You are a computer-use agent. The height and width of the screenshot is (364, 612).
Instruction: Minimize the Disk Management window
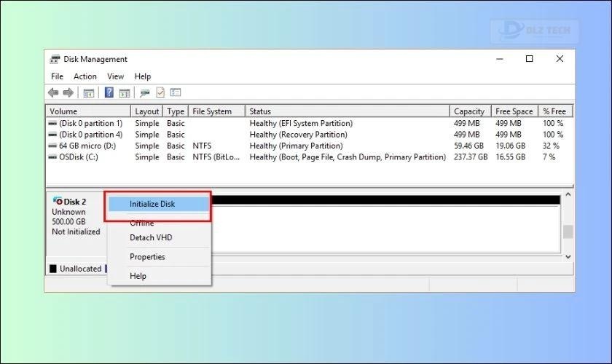[500, 59]
